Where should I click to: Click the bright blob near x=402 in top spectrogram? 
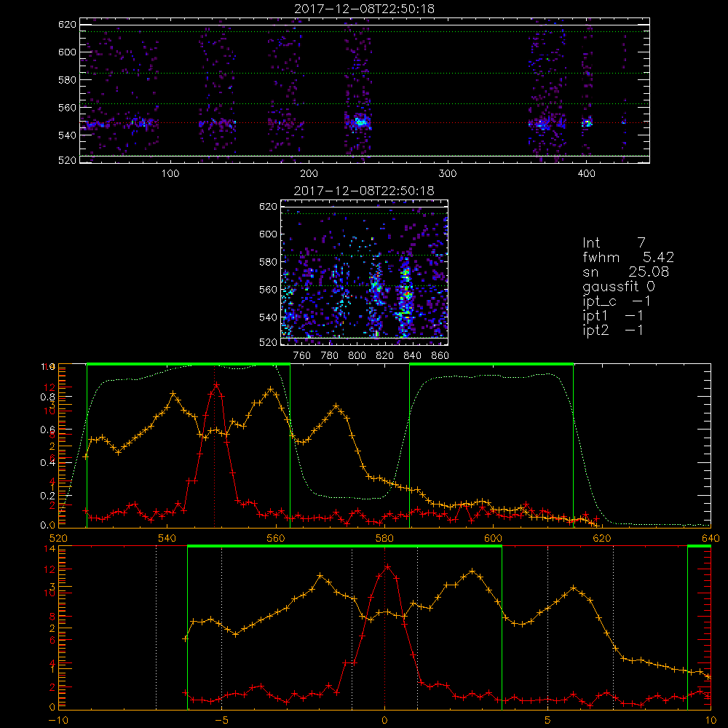point(587,123)
